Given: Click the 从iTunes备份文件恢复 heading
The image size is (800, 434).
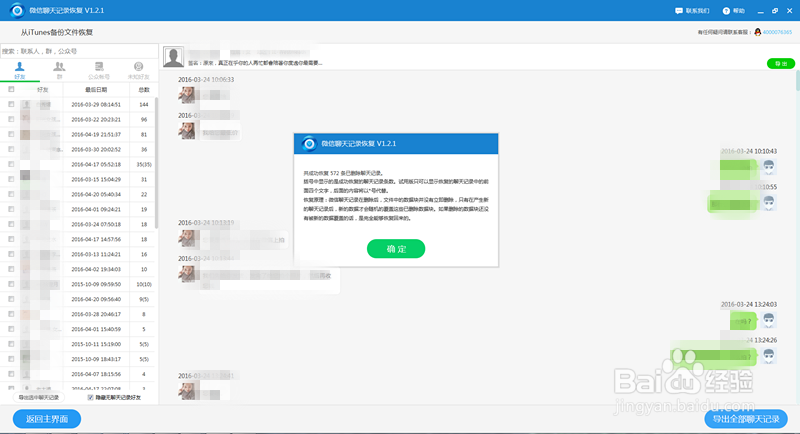Looking at the screenshot, I should [57, 32].
